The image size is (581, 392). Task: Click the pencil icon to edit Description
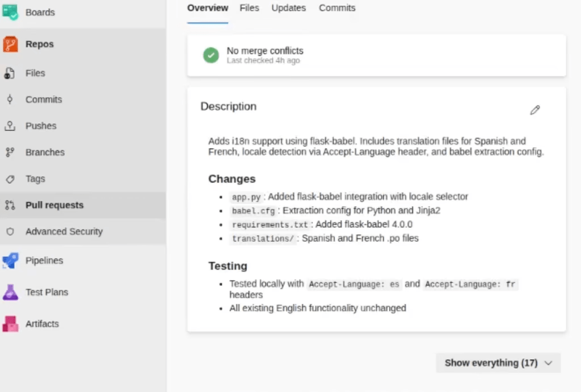point(534,109)
